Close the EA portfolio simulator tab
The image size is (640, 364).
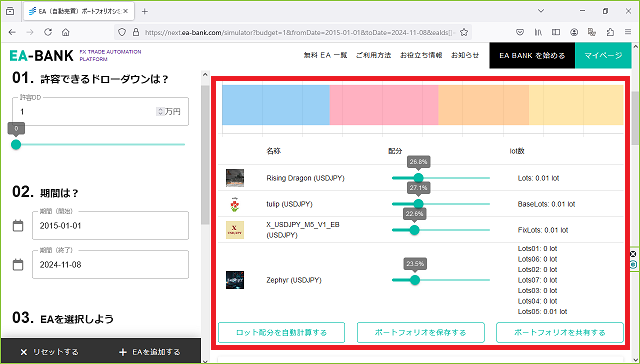coord(126,11)
